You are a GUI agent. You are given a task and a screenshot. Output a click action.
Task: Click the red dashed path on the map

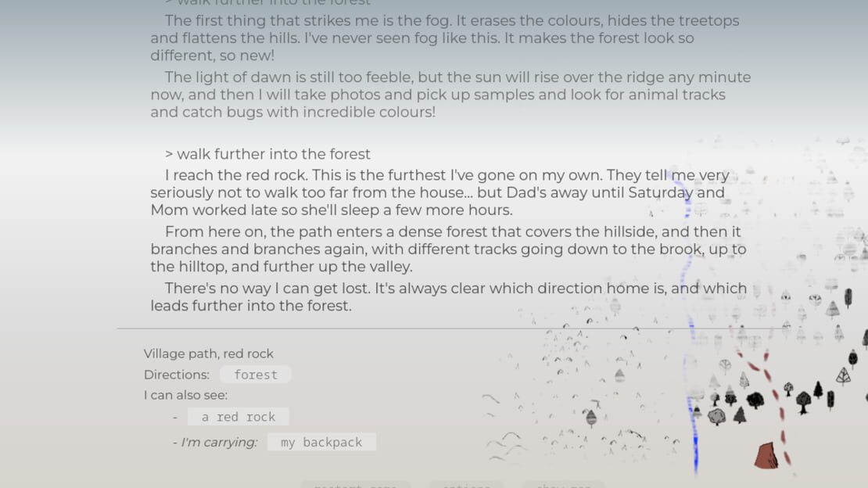tap(780, 413)
